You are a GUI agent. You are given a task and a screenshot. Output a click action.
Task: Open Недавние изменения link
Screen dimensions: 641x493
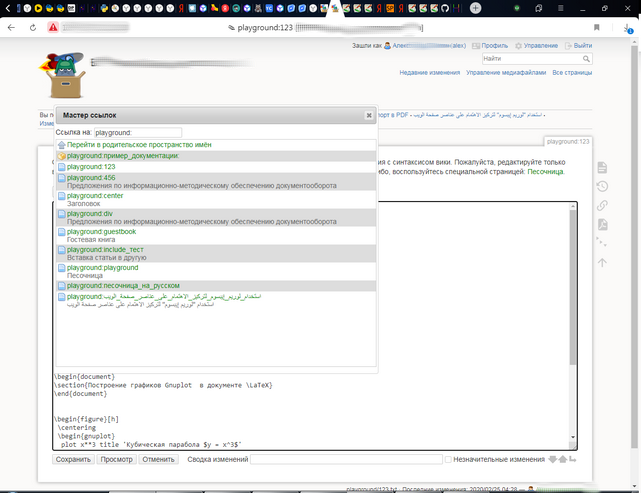[x=430, y=73]
